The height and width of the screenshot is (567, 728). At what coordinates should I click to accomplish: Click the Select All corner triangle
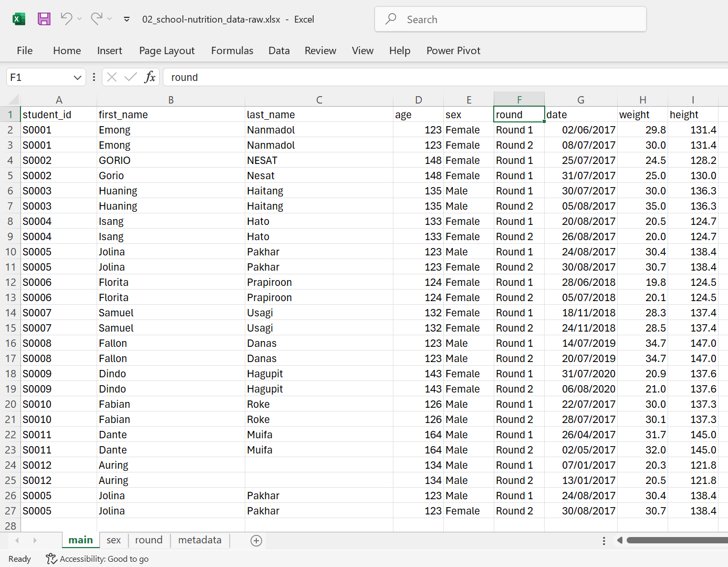[14, 99]
